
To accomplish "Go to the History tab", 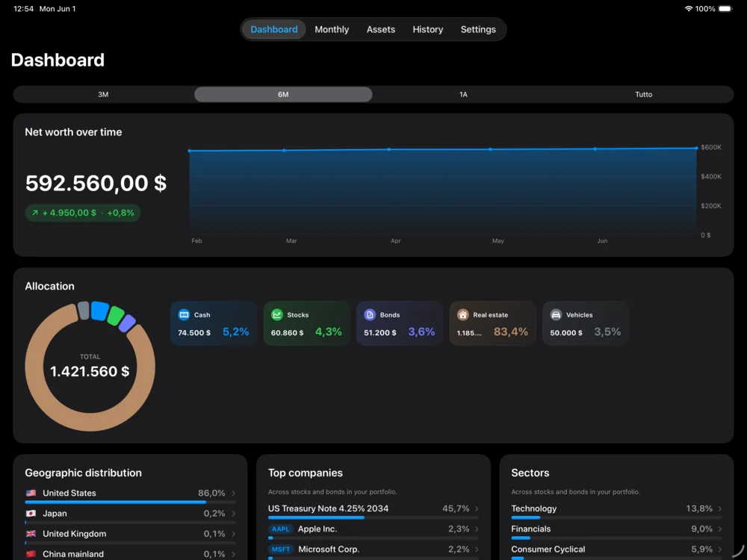I will coord(427,30).
